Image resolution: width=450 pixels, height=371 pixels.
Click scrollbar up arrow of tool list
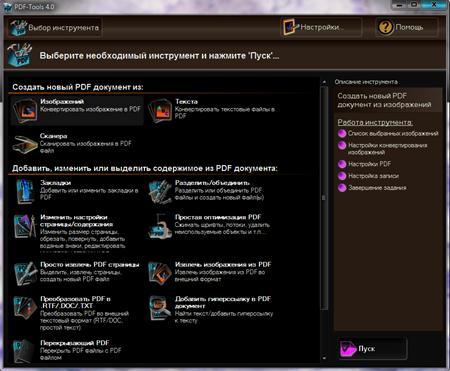pos(324,82)
